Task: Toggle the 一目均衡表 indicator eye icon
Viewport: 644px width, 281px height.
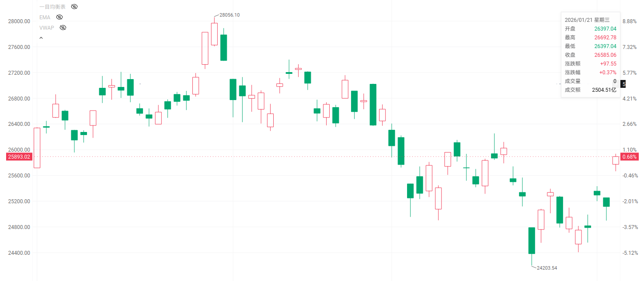Action: 74,7
